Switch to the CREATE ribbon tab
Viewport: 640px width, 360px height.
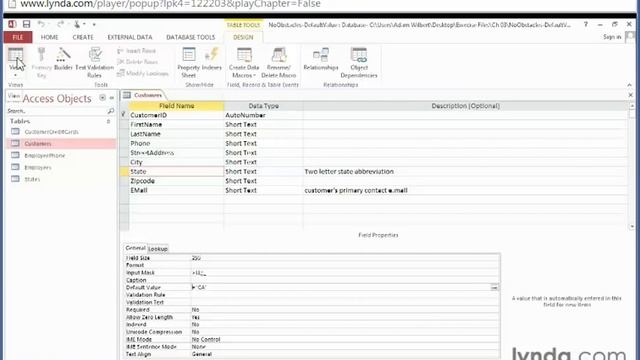[83, 37]
